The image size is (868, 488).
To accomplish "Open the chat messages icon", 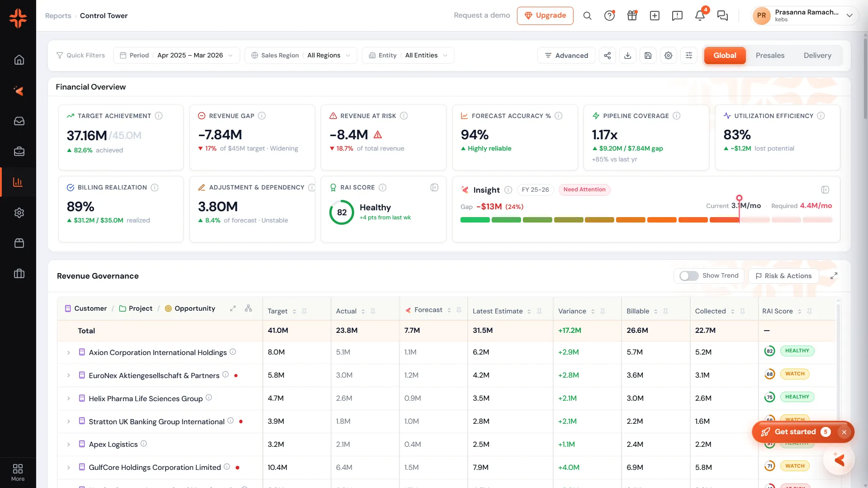I will [722, 16].
